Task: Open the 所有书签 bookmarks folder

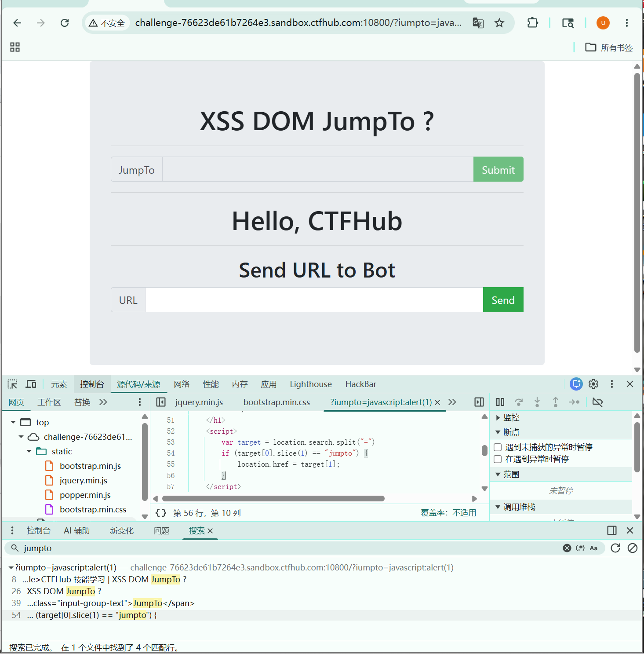Action: (x=609, y=47)
